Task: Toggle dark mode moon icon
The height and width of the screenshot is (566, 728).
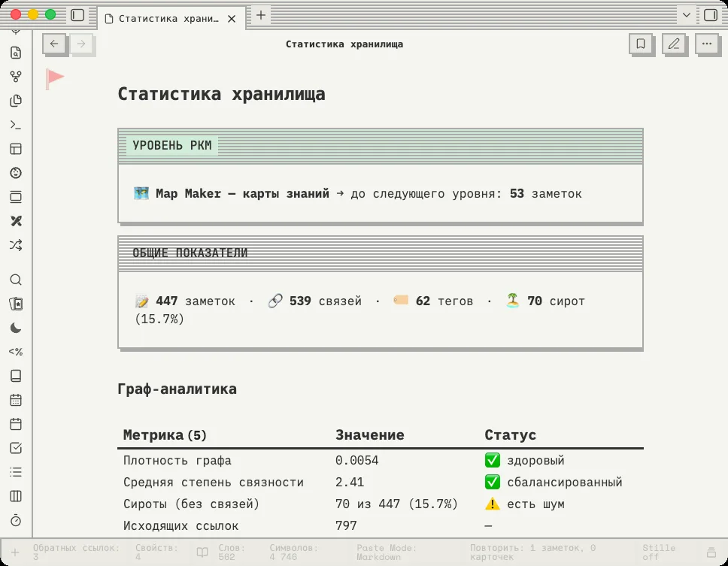Action: coord(16,328)
